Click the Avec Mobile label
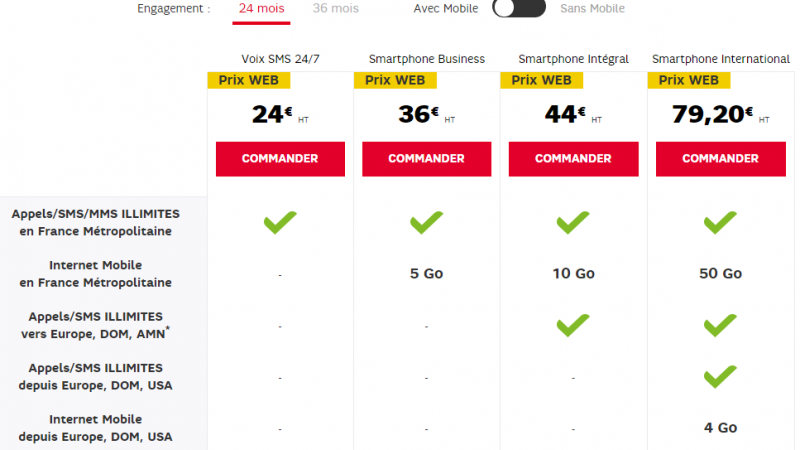 tap(445, 9)
